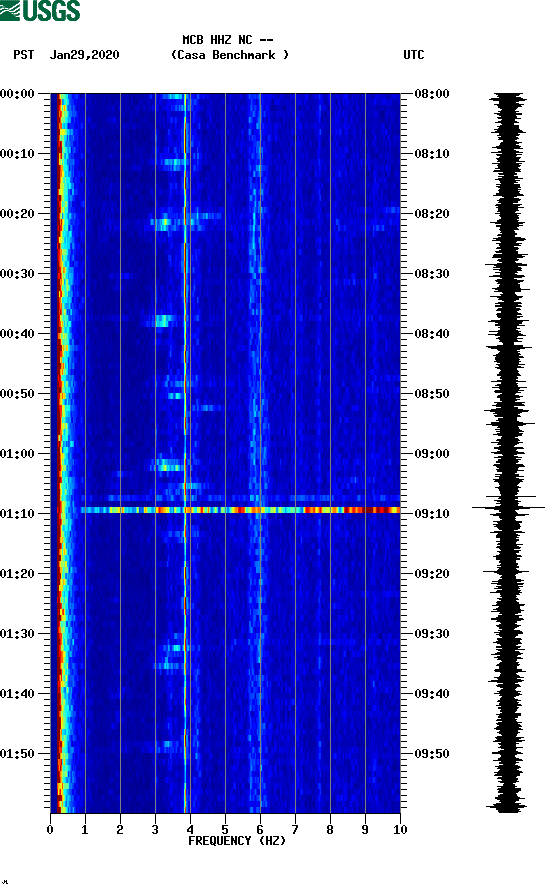Click the 09:20 UTC time label
This screenshot has height=893, width=552.
click(432, 574)
